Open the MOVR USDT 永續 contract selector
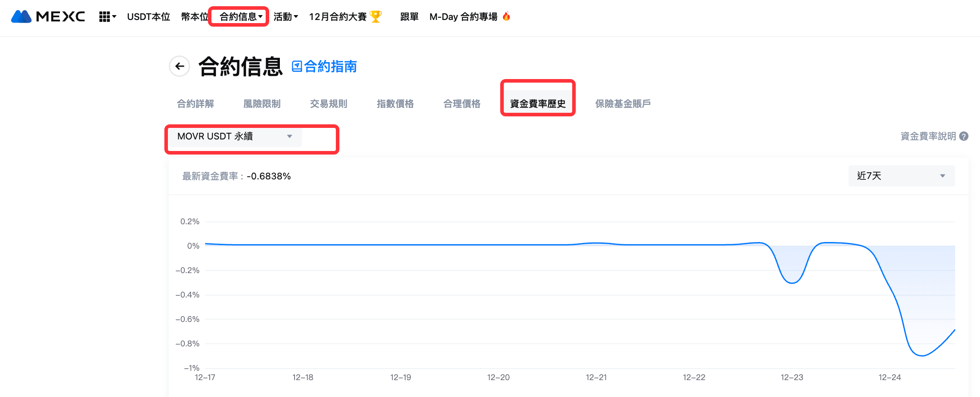Image resolution: width=980 pixels, height=397 pixels. click(x=235, y=136)
